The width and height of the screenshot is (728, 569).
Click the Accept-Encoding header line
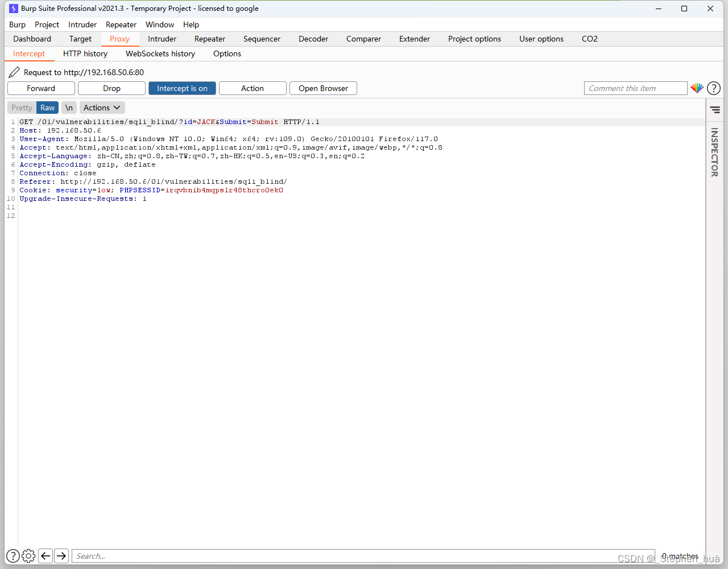click(88, 164)
